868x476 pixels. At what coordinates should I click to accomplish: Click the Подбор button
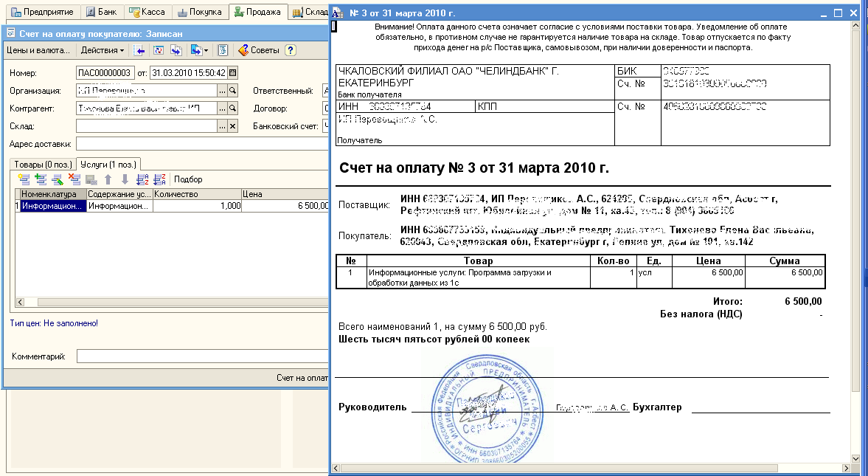[x=188, y=179]
